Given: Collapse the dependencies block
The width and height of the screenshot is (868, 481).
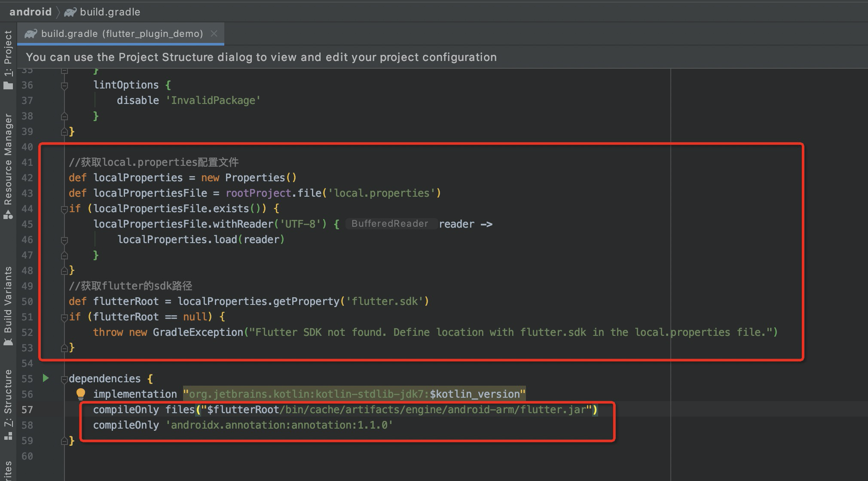Looking at the screenshot, I should click(x=64, y=379).
